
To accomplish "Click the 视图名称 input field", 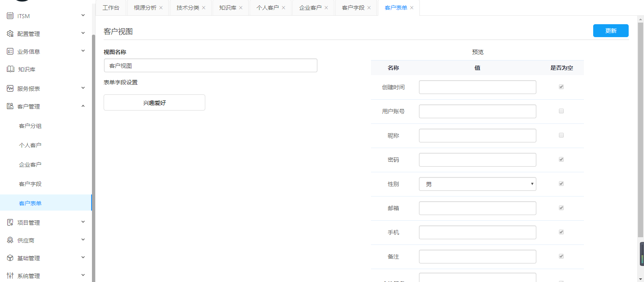I will click(x=210, y=65).
